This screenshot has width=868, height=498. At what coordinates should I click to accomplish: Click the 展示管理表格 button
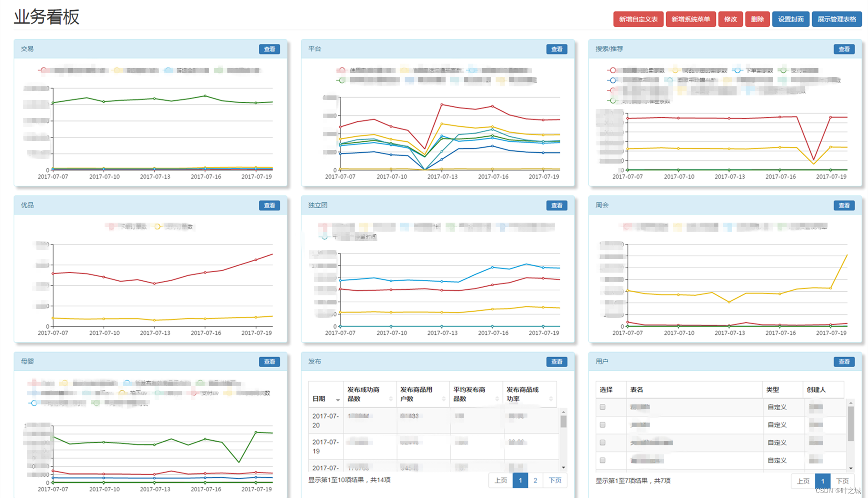coord(837,19)
